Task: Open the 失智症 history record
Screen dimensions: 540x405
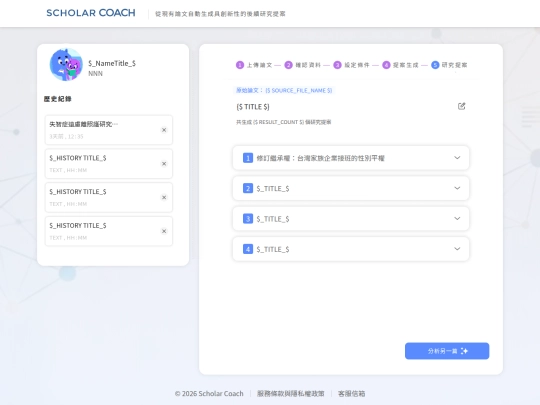Action: point(108,130)
